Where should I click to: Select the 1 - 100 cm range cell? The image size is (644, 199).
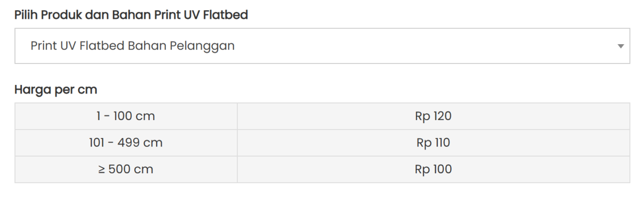click(x=126, y=116)
